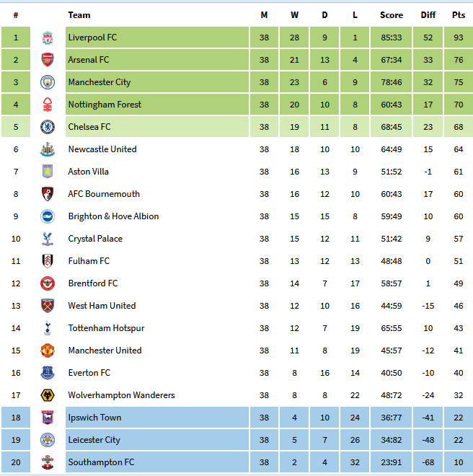Click the Arsenal FC crest icon

pyautogui.click(x=48, y=60)
